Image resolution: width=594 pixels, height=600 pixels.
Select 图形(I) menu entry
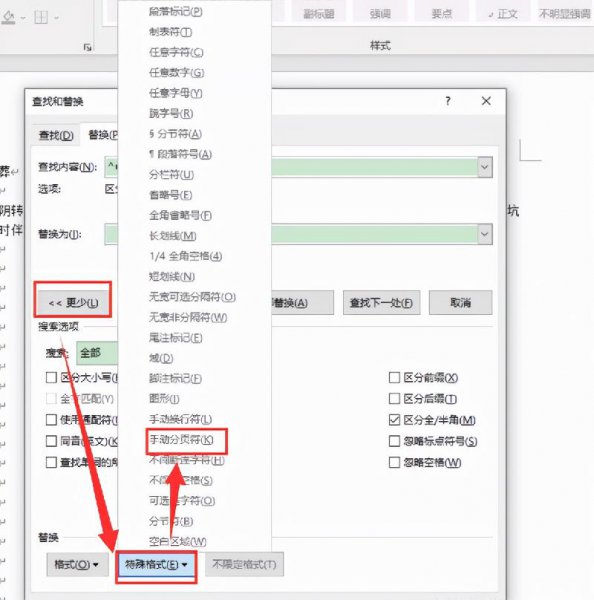pos(164,399)
